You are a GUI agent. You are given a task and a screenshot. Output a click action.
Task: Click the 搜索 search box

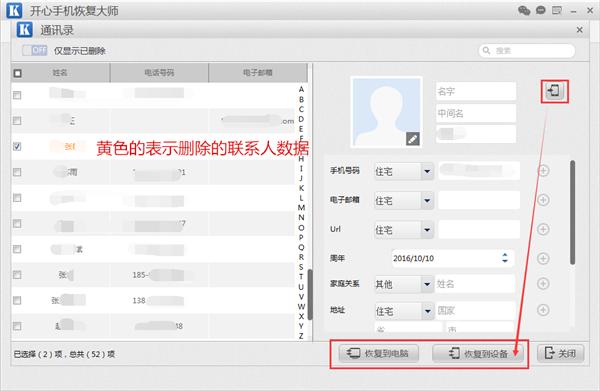coord(527,51)
